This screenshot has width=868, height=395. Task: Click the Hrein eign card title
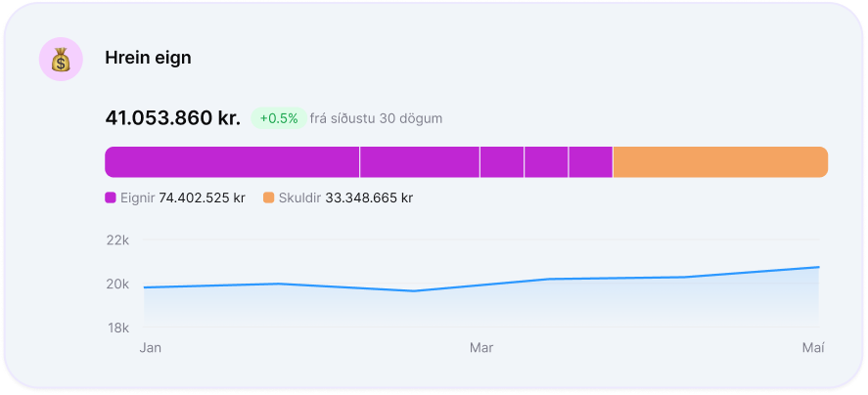148,59
